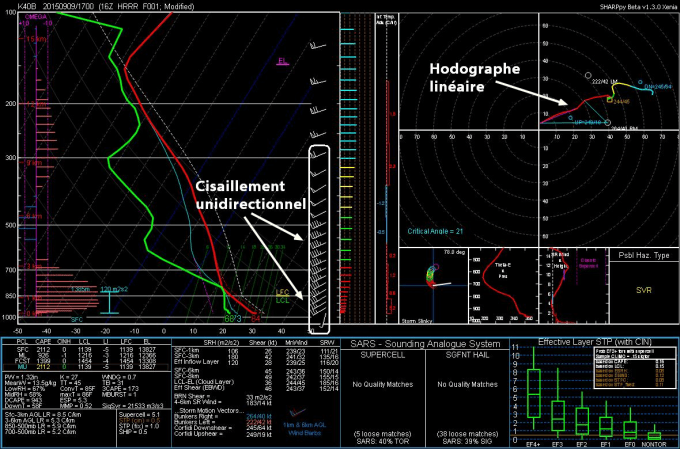Click the EL marker on the Skew-T
Image resolution: width=680 pixels, height=449 pixels.
pos(283,61)
